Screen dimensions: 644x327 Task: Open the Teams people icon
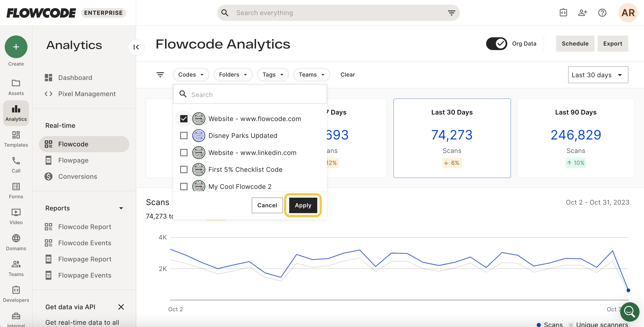pos(16,264)
